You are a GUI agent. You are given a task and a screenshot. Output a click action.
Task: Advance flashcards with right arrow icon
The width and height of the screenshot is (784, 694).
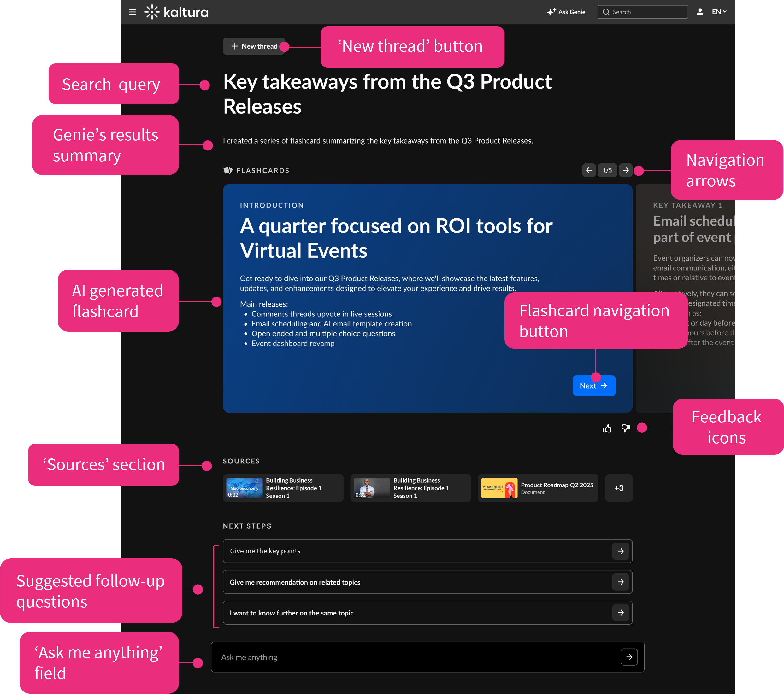pos(626,170)
